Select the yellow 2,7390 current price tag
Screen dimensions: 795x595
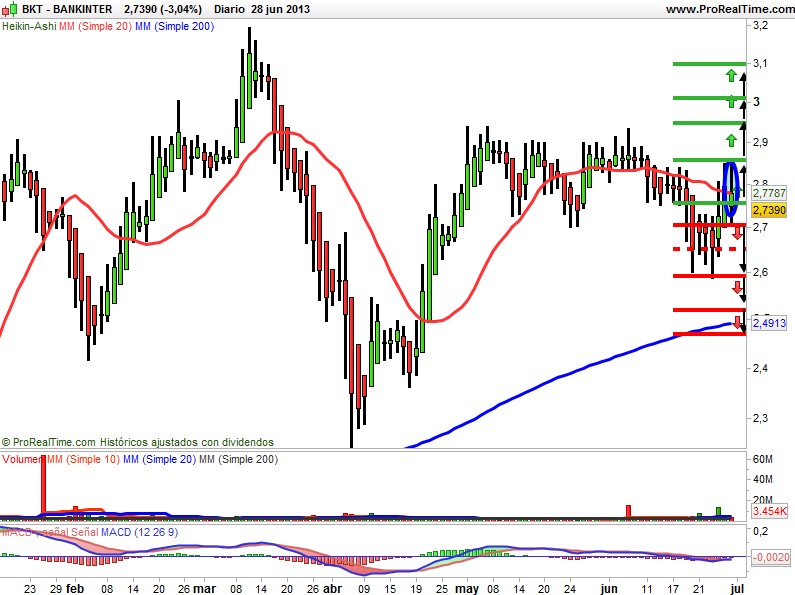coord(769,210)
